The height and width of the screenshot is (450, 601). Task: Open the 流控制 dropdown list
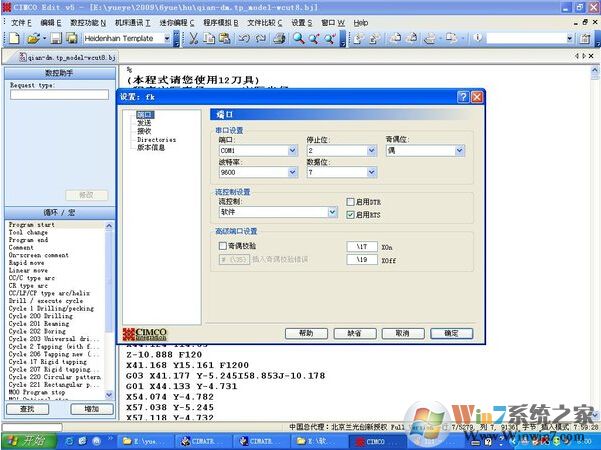pos(332,212)
